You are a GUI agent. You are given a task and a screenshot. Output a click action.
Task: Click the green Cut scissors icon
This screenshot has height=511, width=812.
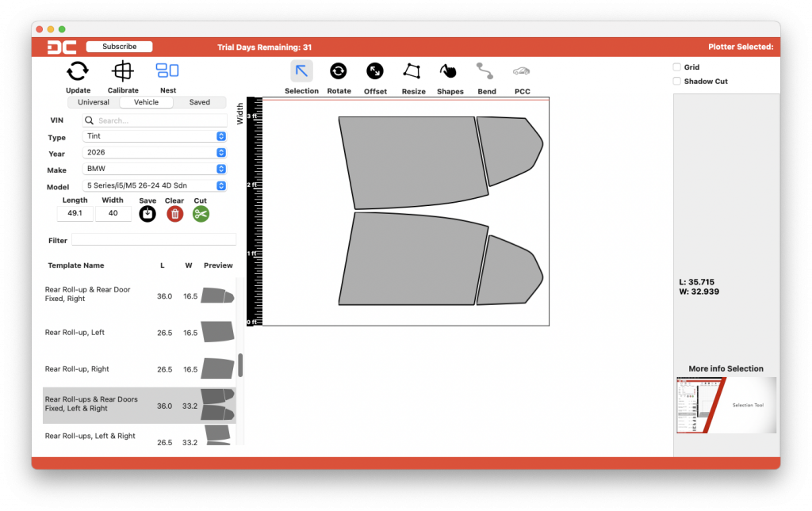(x=201, y=213)
